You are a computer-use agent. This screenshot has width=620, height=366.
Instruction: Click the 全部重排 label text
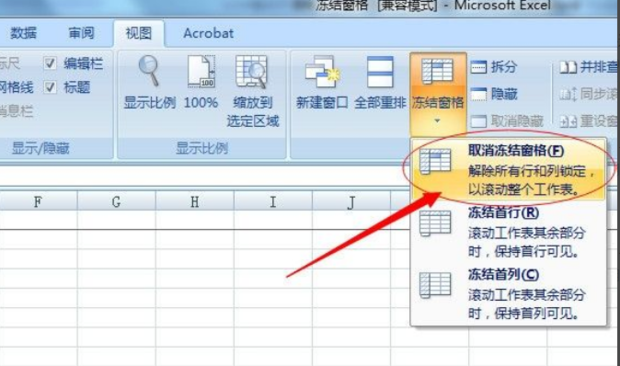(380, 103)
